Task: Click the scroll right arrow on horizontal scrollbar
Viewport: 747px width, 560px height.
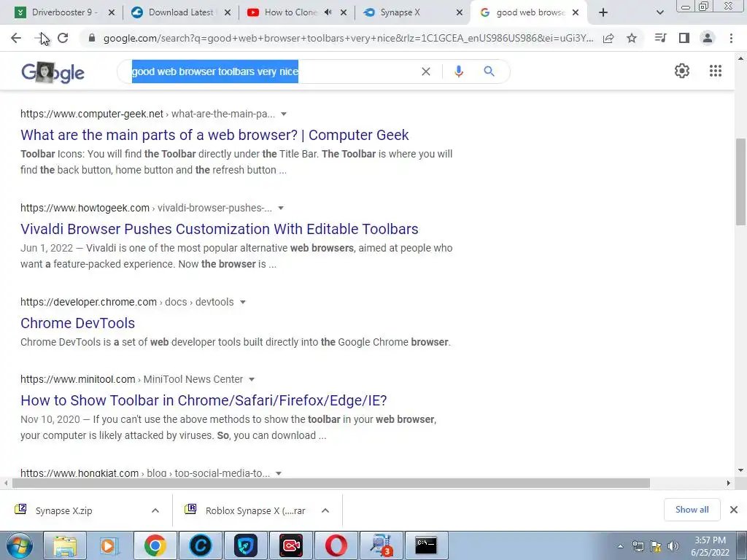Action: pos(728,483)
